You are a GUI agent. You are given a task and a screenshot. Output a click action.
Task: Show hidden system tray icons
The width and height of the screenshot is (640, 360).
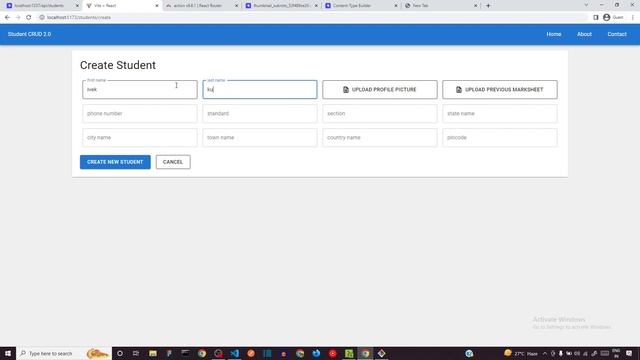(x=544, y=353)
